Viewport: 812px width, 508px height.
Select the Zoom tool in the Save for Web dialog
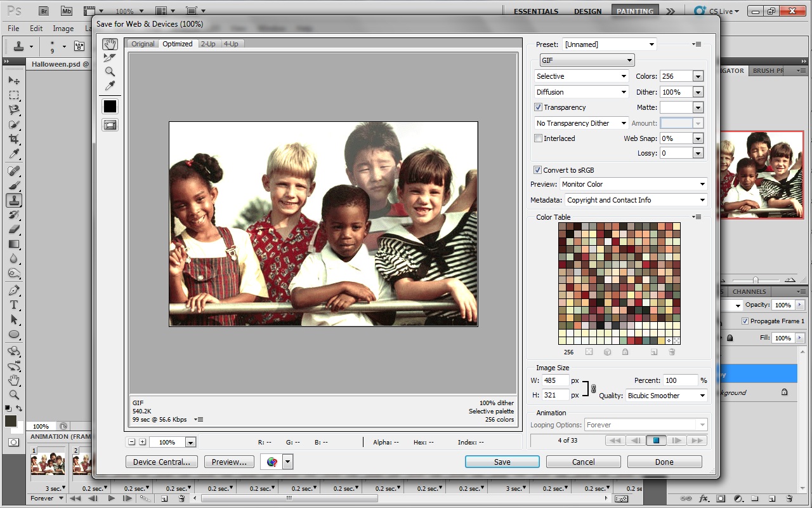(x=110, y=72)
